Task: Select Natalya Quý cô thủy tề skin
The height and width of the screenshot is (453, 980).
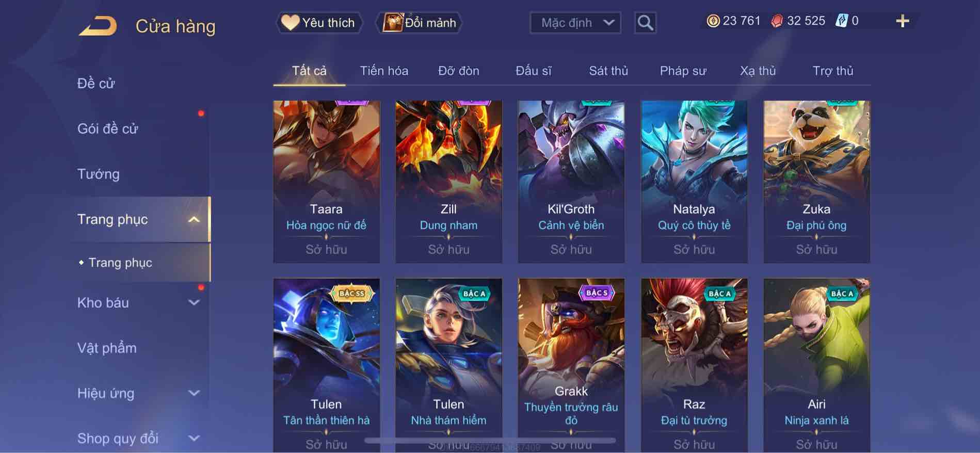Action: click(x=694, y=182)
